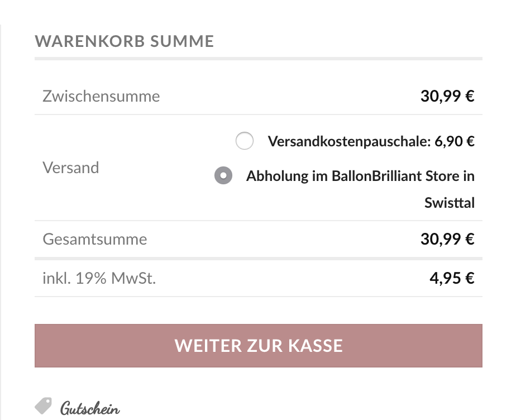516x420 pixels.
Task: Click the Versand row label
Action: click(71, 168)
